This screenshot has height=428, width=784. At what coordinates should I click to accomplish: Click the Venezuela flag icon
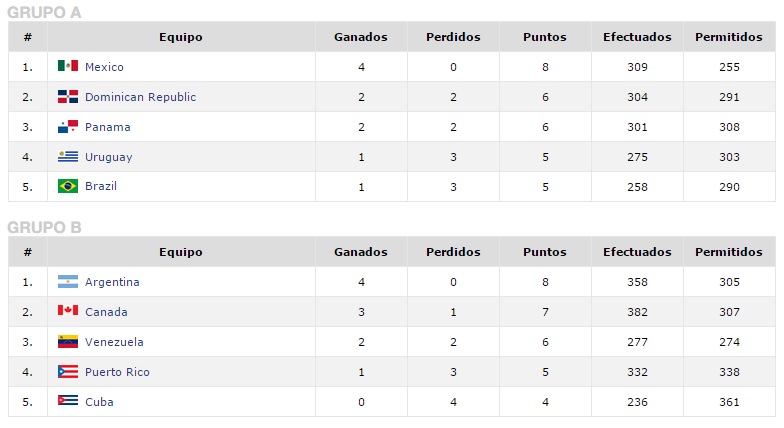(x=68, y=342)
